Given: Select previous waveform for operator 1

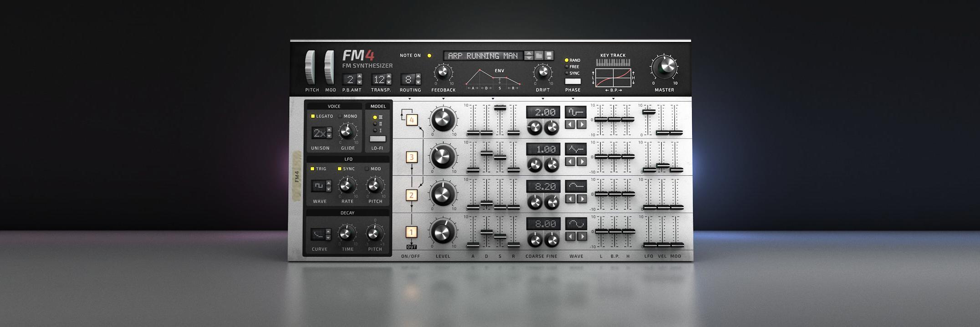Looking at the screenshot, I should pyautogui.click(x=571, y=236).
